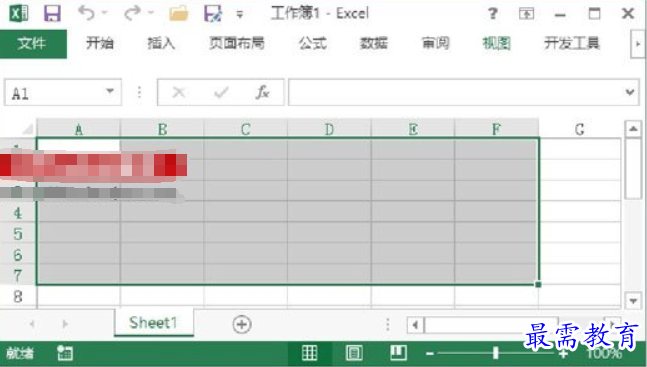Zoom out with the minus button
Viewport: 647px width, 367px height.
pyautogui.click(x=430, y=353)
